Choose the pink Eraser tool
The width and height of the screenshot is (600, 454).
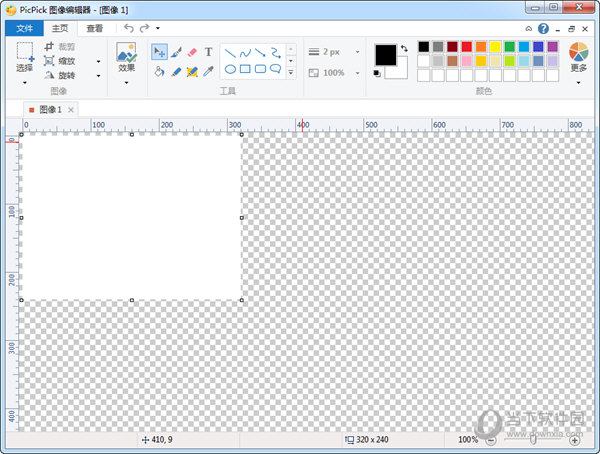click(192, 52)
